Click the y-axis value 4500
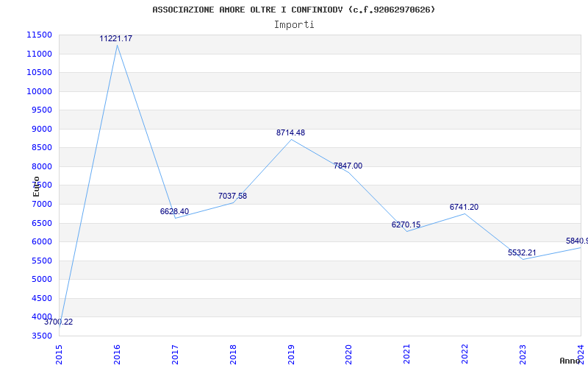This screenshot has width=588, height=368. coord(42,298)
